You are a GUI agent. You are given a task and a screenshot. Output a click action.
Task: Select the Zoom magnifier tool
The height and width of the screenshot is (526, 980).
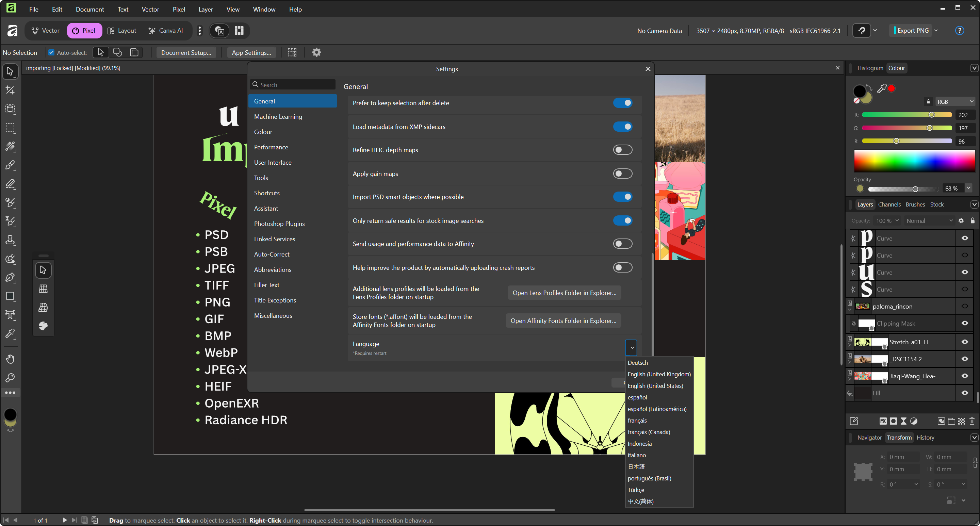click(x=10, y=378)
